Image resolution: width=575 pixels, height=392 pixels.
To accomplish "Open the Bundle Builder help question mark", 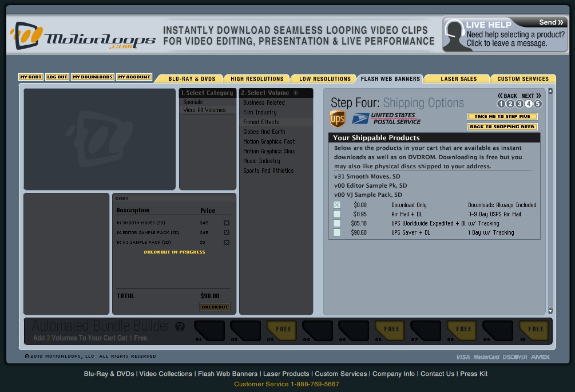I will coord(180,326).
